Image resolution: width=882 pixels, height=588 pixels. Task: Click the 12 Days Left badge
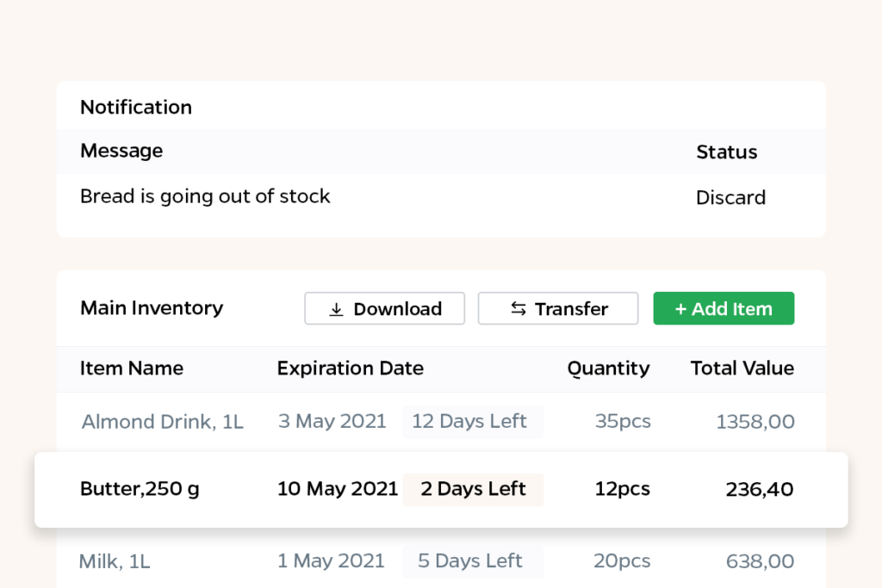pyautogui.click(x=473, y=422)
